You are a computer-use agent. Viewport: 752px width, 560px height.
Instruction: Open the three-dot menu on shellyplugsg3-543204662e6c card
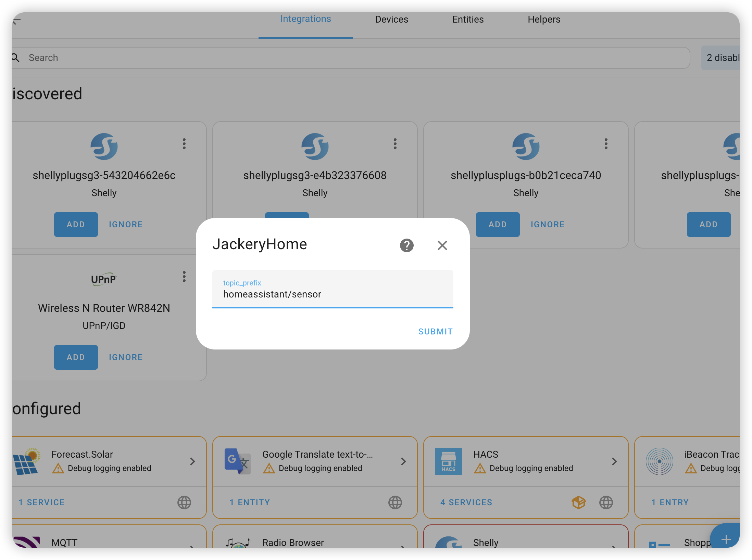pyautogui.click(x=184, y=144)
